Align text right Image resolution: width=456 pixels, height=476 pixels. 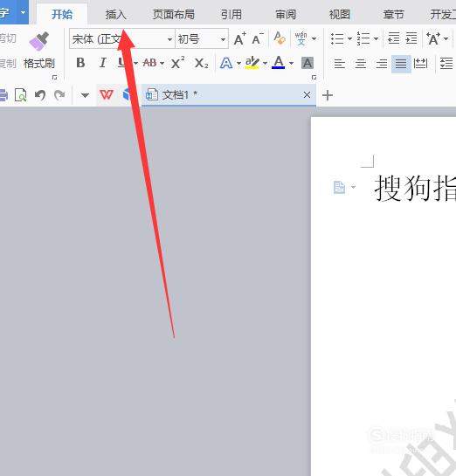pos(382,64)
